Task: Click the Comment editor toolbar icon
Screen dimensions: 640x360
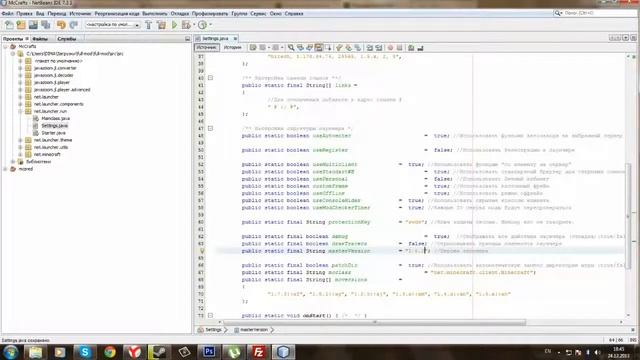Action: click(x=411, y=48)
